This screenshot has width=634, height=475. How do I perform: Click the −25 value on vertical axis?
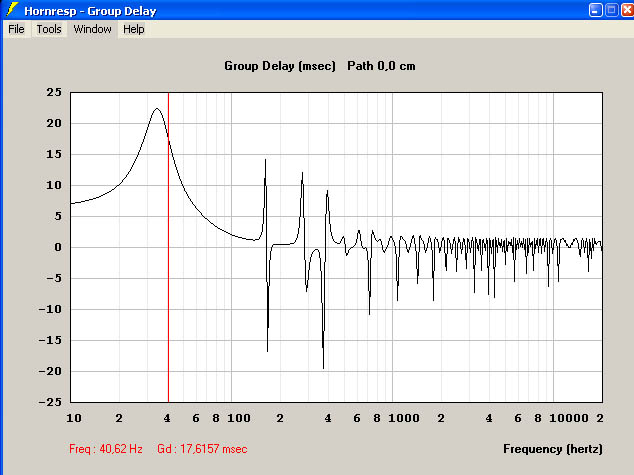[x=50, y=402]
